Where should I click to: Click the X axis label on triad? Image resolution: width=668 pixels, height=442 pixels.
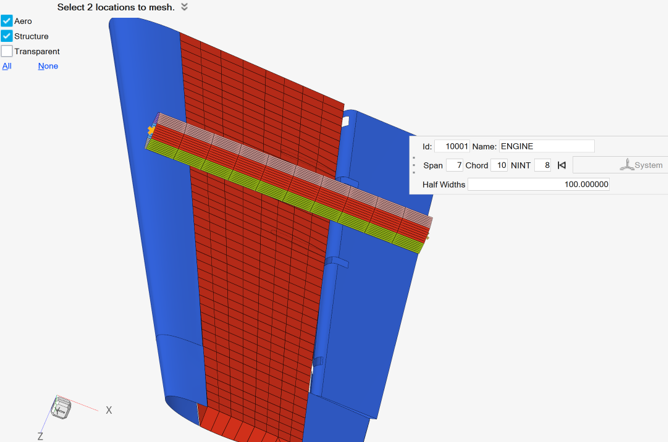pyautogui.click(x=109, y=410)
